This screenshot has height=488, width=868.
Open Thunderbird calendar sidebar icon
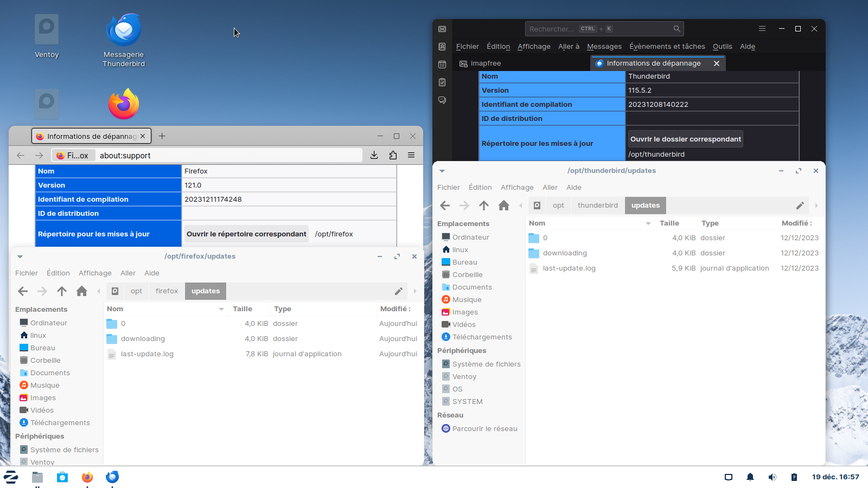(442, 65)
